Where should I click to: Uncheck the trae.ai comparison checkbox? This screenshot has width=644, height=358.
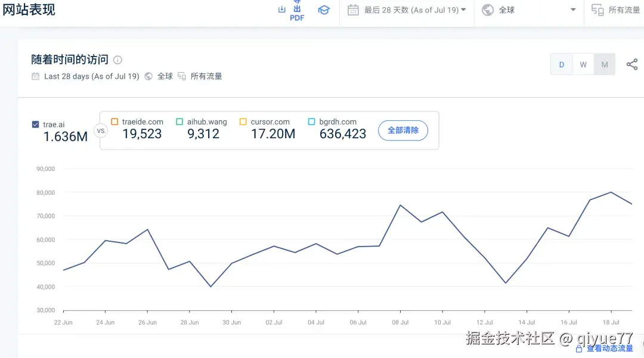(35, 124)
